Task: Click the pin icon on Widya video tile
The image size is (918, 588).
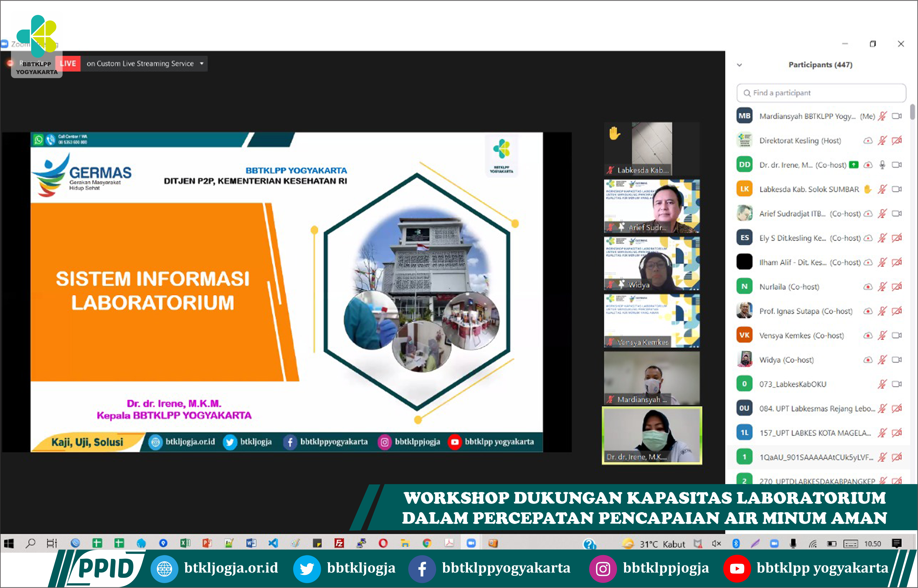Action: 621,285
